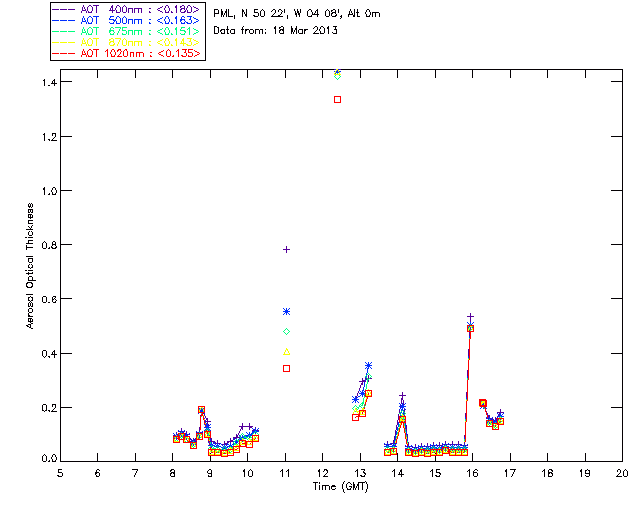Click the Time (GMT) axis title
Viewport: 640px width, 512px height.
click(x=340, y=487)
